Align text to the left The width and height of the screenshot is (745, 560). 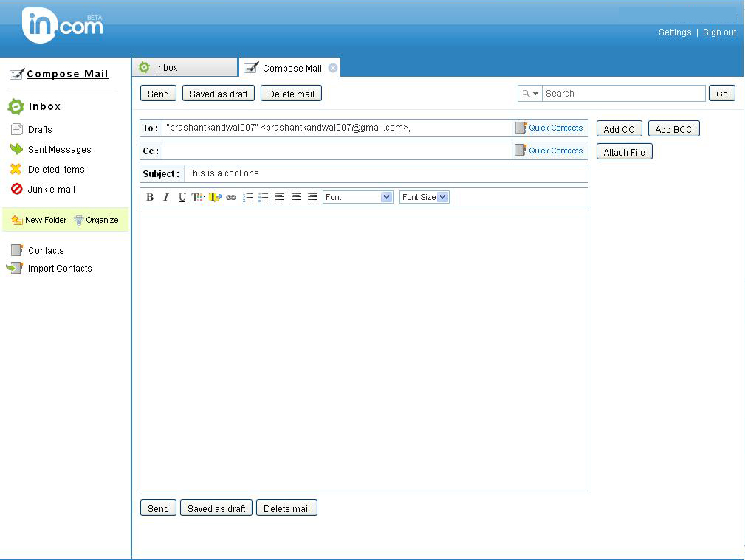point(280,198)
